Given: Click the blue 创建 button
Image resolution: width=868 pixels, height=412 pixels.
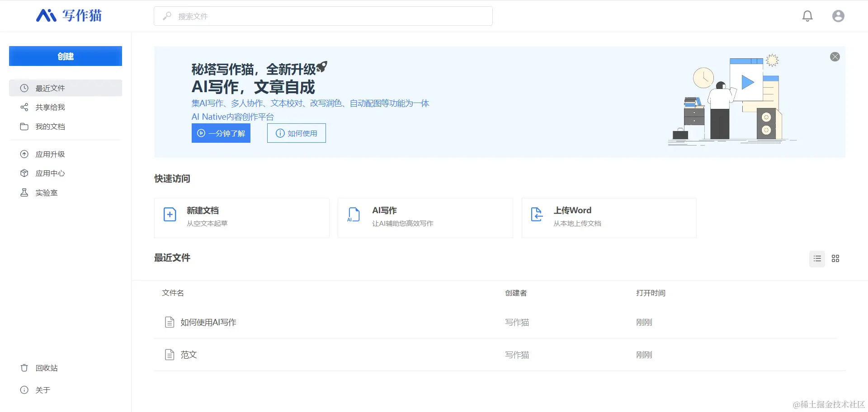Looking at the screenshot, I should [66, 56].
